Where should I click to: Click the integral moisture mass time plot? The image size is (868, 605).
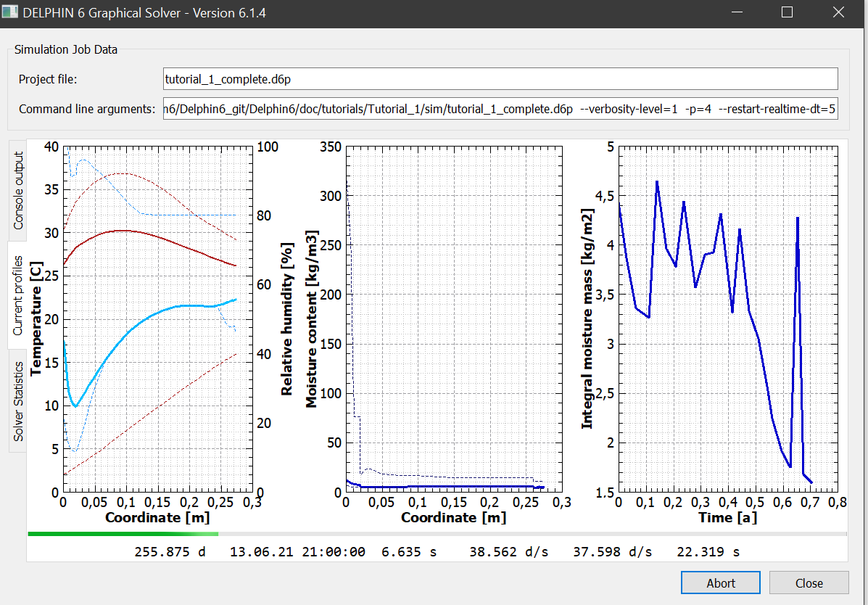pyautogui.click(x=728, y=319)
